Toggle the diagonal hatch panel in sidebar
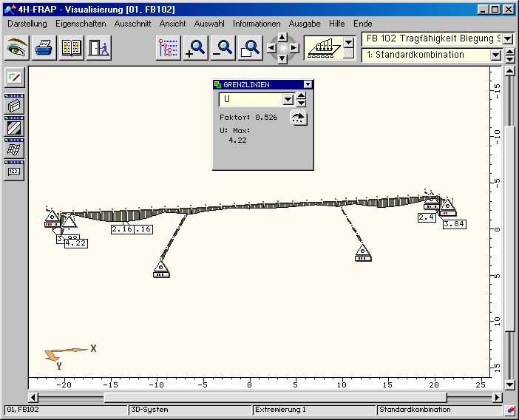The image size is (519, 420). (x=15, y=126)
